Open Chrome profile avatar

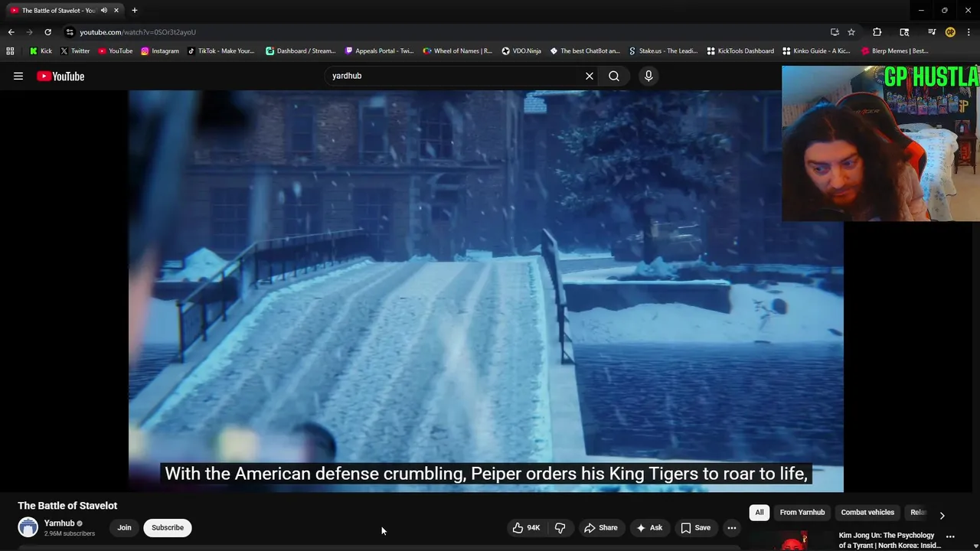(950, 32)
